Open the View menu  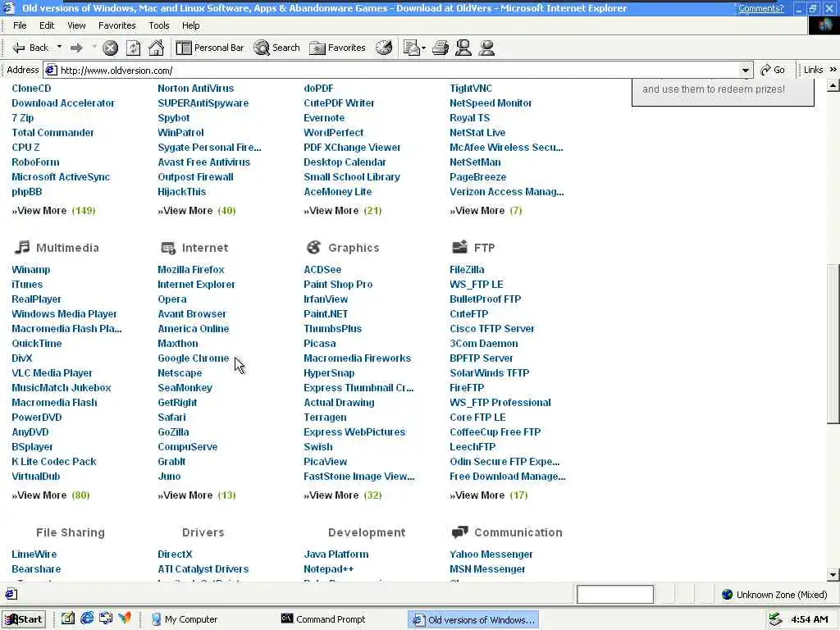point(76,25)
